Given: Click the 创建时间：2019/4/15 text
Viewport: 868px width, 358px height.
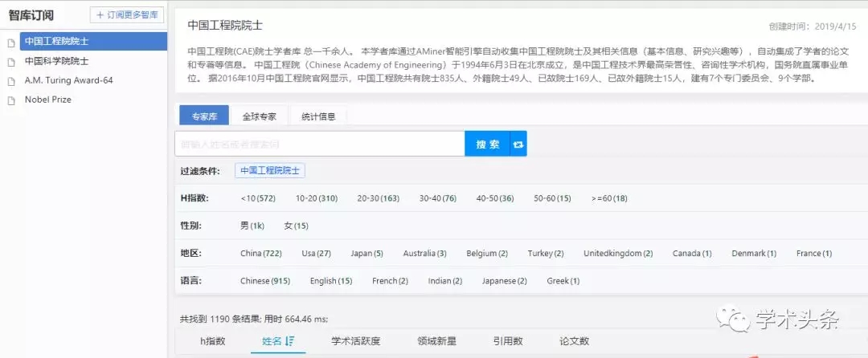Looking at the screenshot, I should pos(813,26).
